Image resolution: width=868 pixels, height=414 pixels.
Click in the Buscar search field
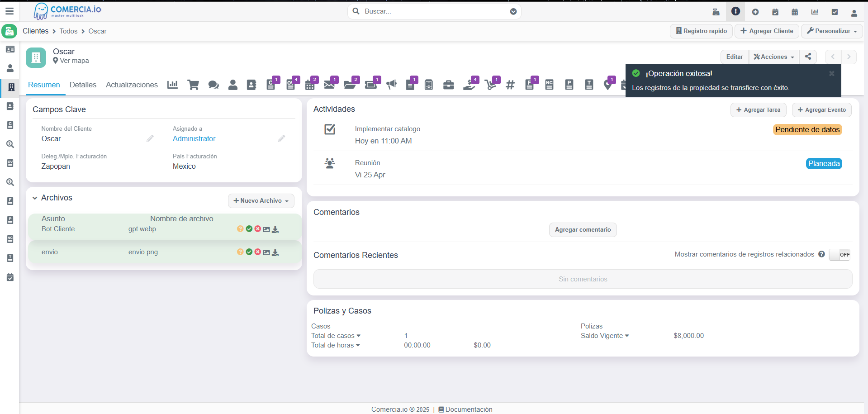click(434, 11)
